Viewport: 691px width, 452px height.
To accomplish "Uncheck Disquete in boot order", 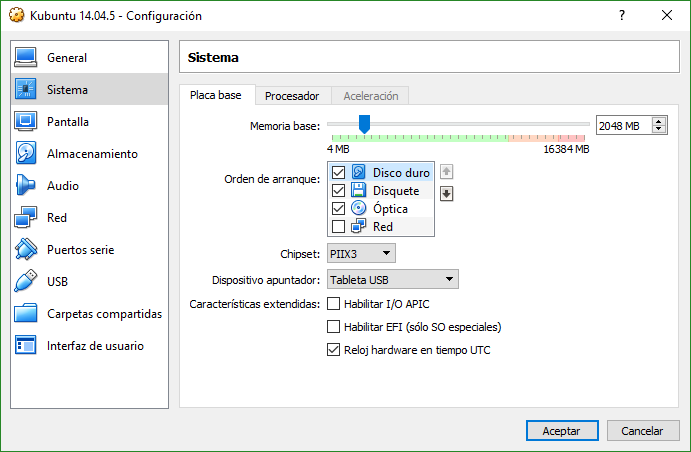I will coord(338,191).
